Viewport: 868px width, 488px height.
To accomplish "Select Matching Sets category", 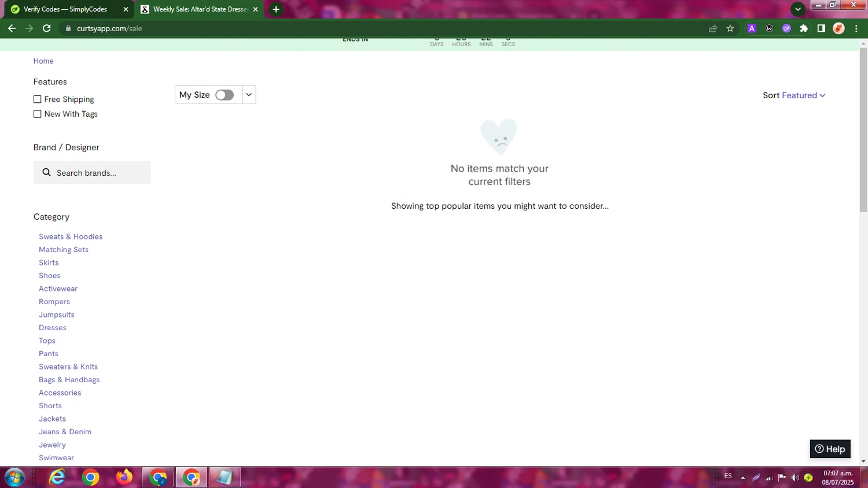I will [x=64, y=250].
